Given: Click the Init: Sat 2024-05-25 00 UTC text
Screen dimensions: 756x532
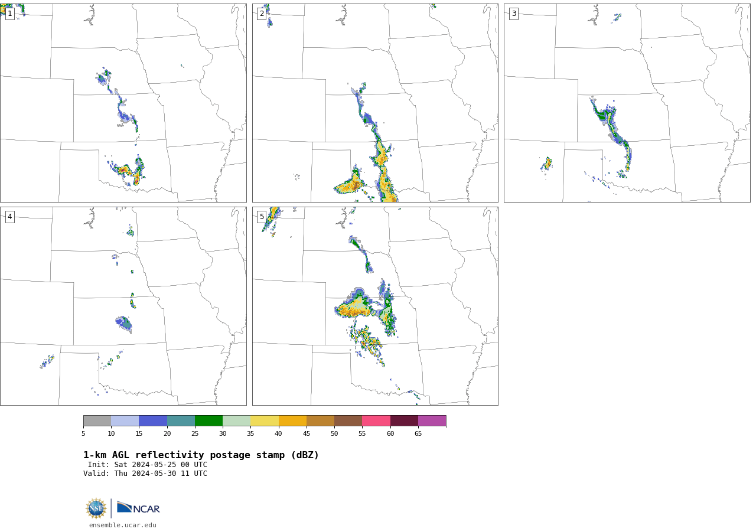Looking at the screenshot, I should pyautogui.click(x=148, y=465).
